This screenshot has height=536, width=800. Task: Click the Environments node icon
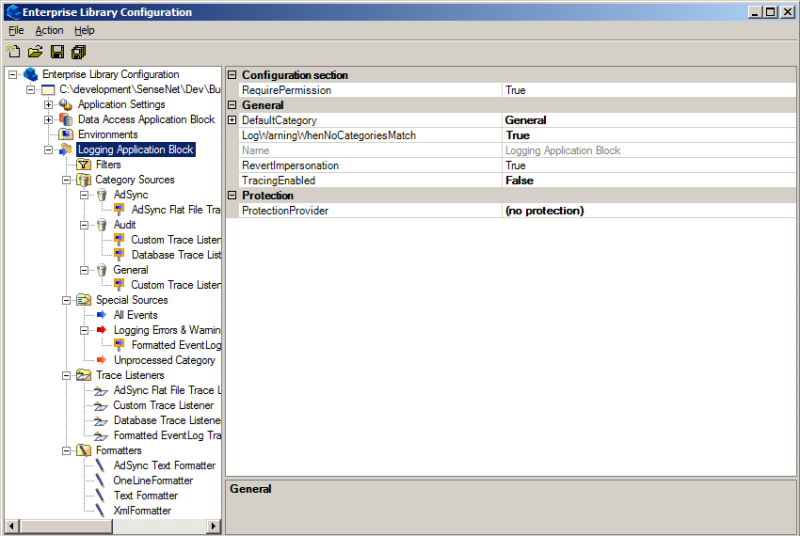pos(66,135)
